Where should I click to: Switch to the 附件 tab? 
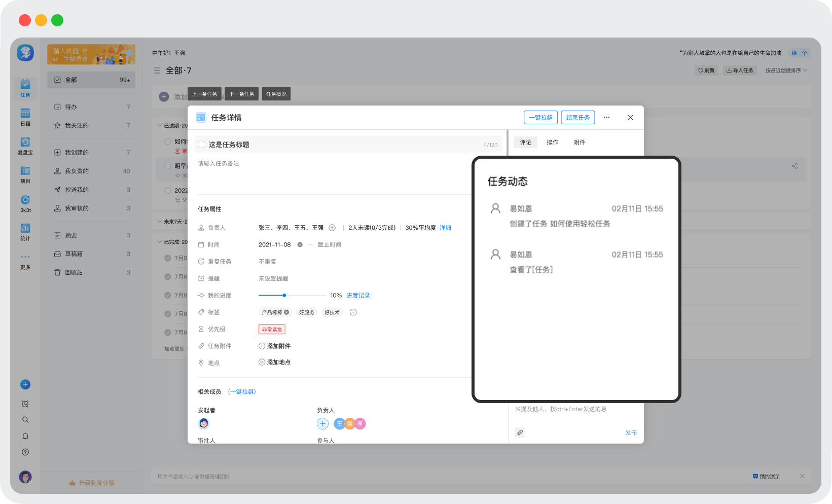point(580,142)
